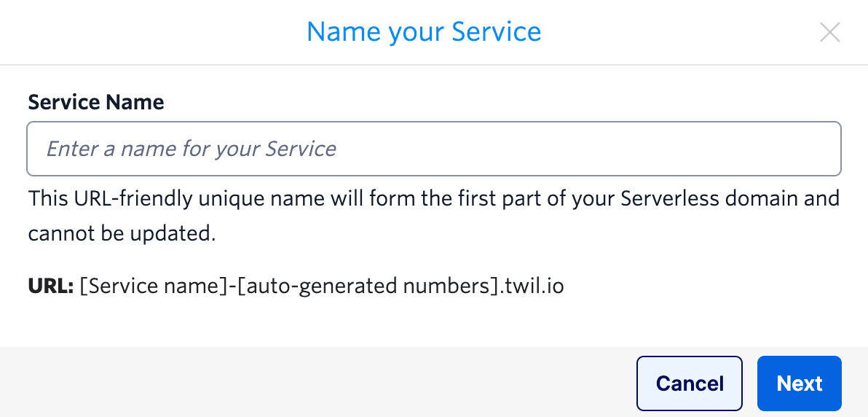Click the X icon at top right
The image size is (868, 417).
click(x=830, y=33)
